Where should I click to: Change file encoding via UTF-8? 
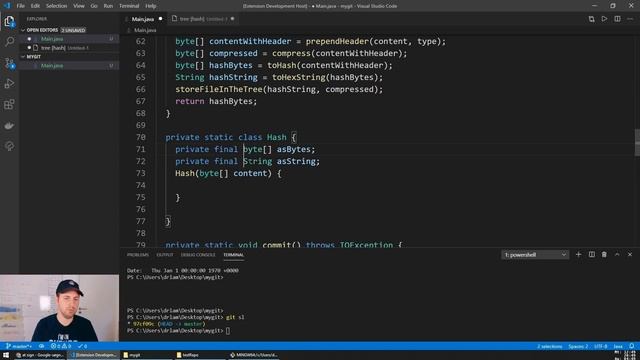600,347
